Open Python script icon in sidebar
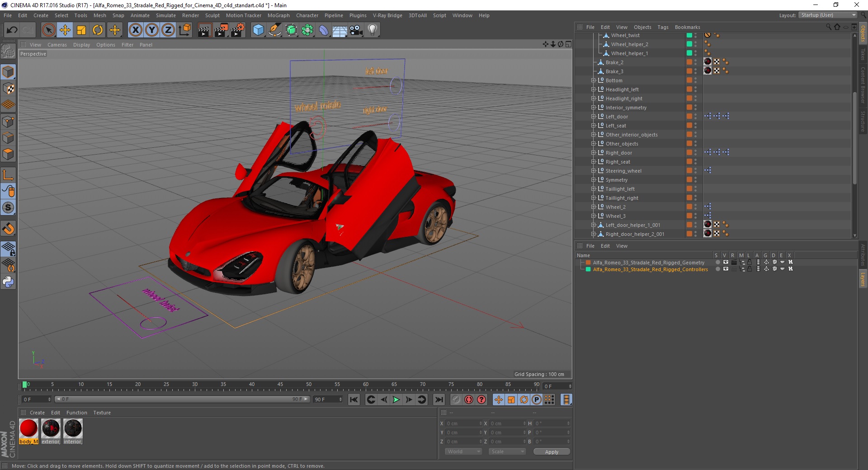868x470 pixels. 8,282
